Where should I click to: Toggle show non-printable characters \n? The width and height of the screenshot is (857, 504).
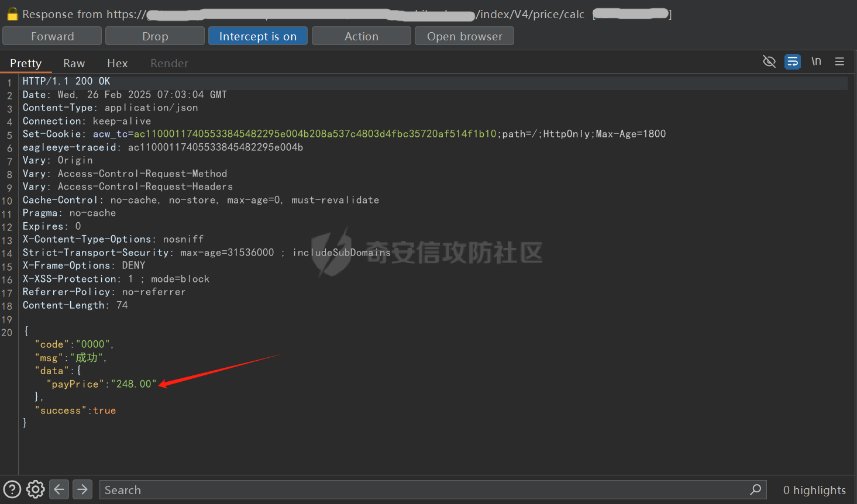(816, 61)
